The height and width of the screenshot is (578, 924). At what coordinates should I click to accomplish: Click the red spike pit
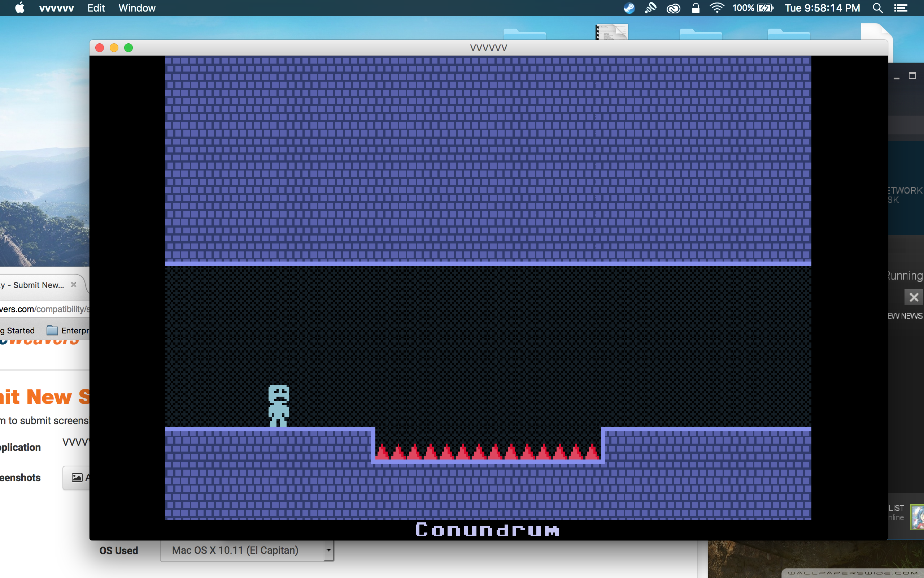pyautogui.click(x=488, y=452)
